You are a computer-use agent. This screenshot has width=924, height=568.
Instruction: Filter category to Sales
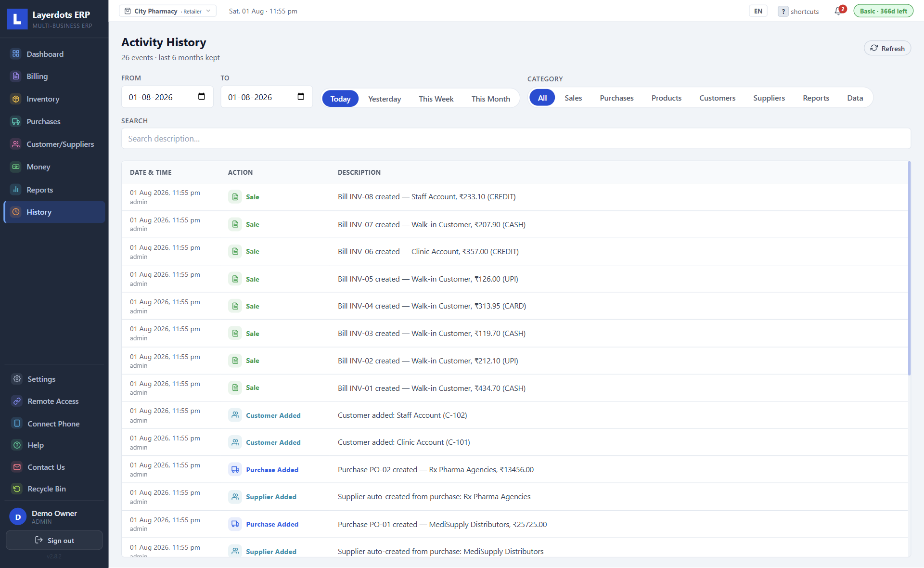[573, 98]
